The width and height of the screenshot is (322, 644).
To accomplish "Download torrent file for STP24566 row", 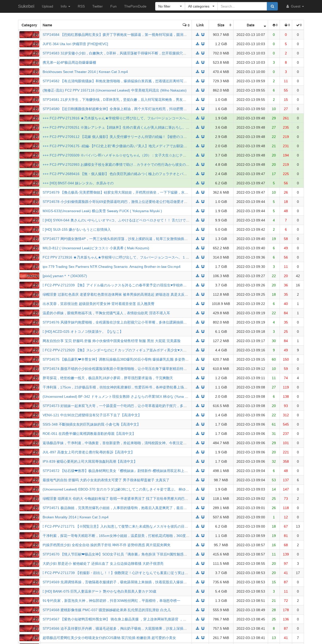I will click(197, 628).
